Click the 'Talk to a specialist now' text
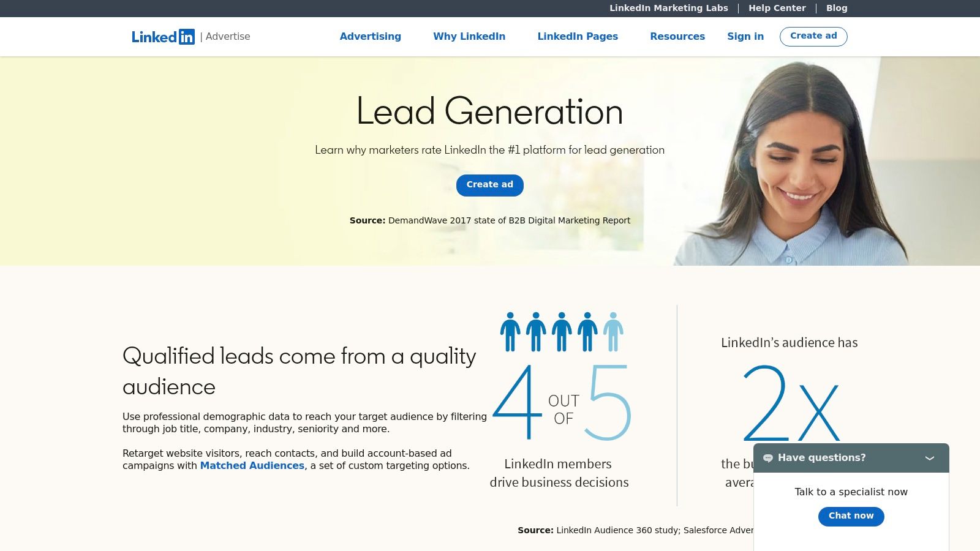The height and width of the screenshot is (551, 980). tap(851, 492)
